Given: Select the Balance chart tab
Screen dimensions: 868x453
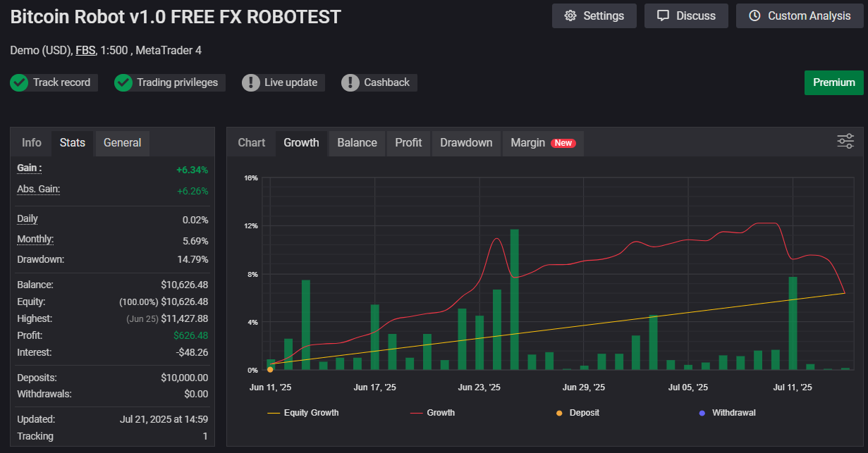Looking at the screenshot, I should [357, 142].
